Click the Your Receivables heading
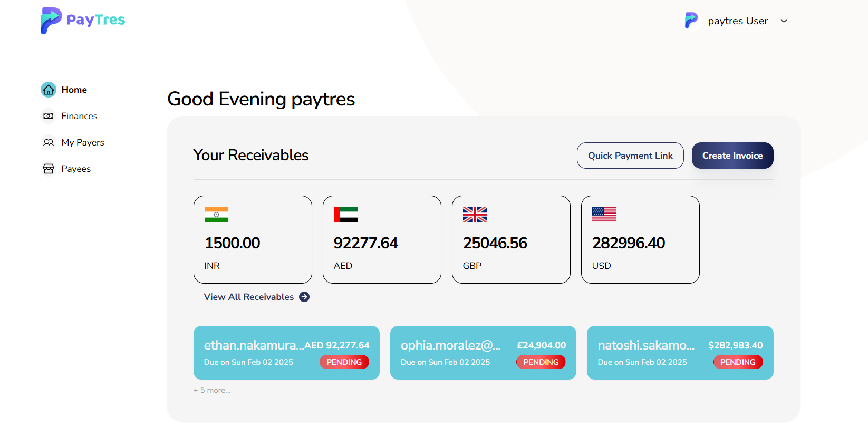868x446 pixels. [251, 155]
